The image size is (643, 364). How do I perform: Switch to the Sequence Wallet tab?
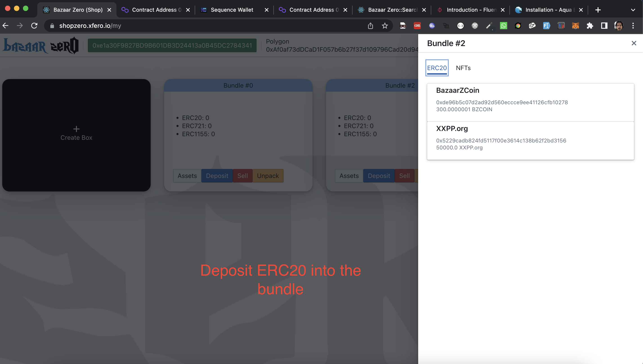click(232, 10)
